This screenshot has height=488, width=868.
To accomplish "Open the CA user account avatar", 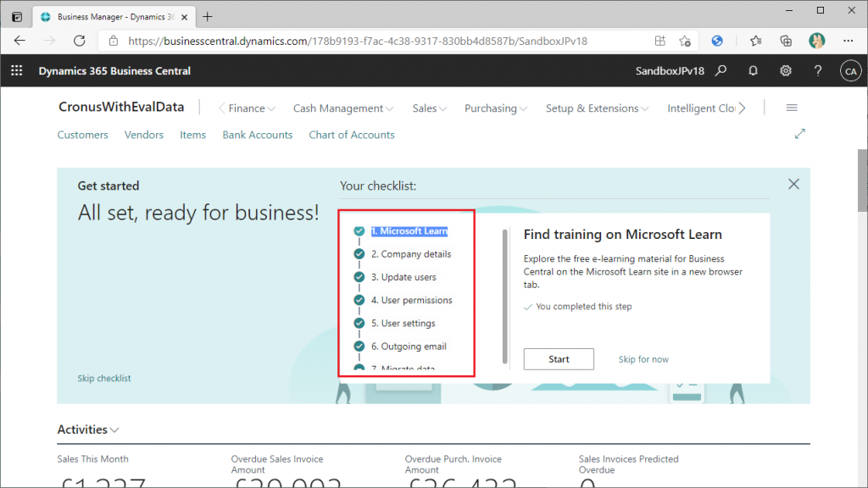I will 851,71.
